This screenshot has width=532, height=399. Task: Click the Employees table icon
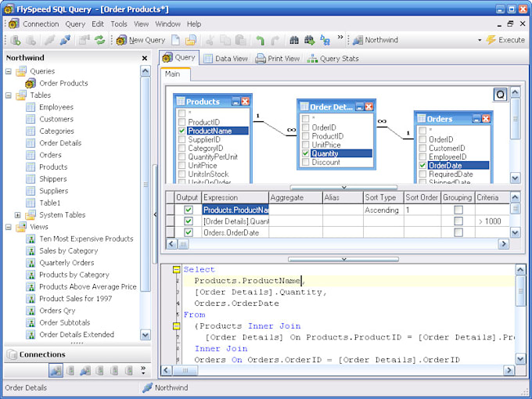click(31, 107)
